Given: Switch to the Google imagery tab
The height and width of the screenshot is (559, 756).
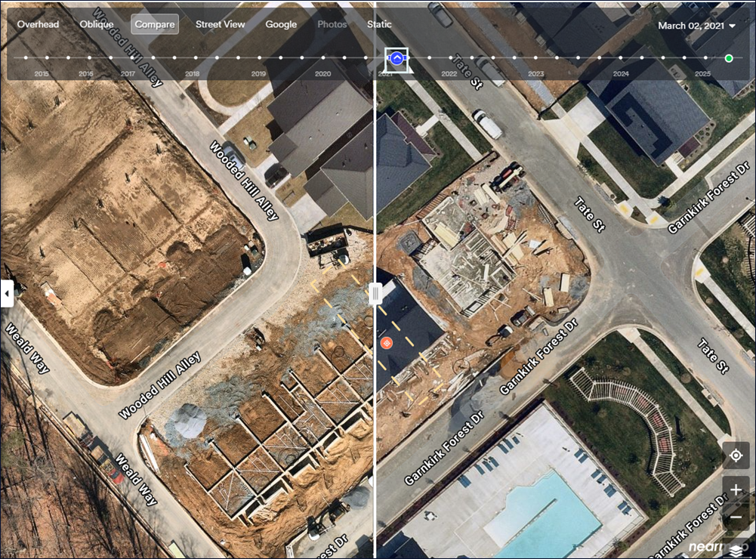Looking at the screenshot, I should [x=281, y=24].
